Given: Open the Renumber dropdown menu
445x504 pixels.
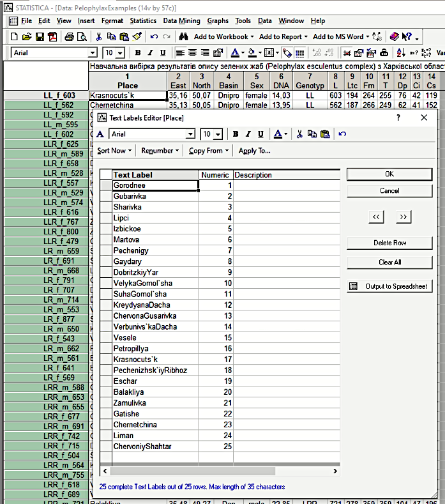Looking at the screenshot, I should (x=160, y=151).
